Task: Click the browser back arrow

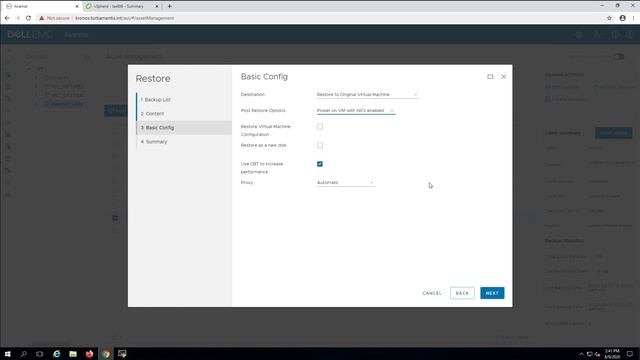Action: (x=7, y=18)
